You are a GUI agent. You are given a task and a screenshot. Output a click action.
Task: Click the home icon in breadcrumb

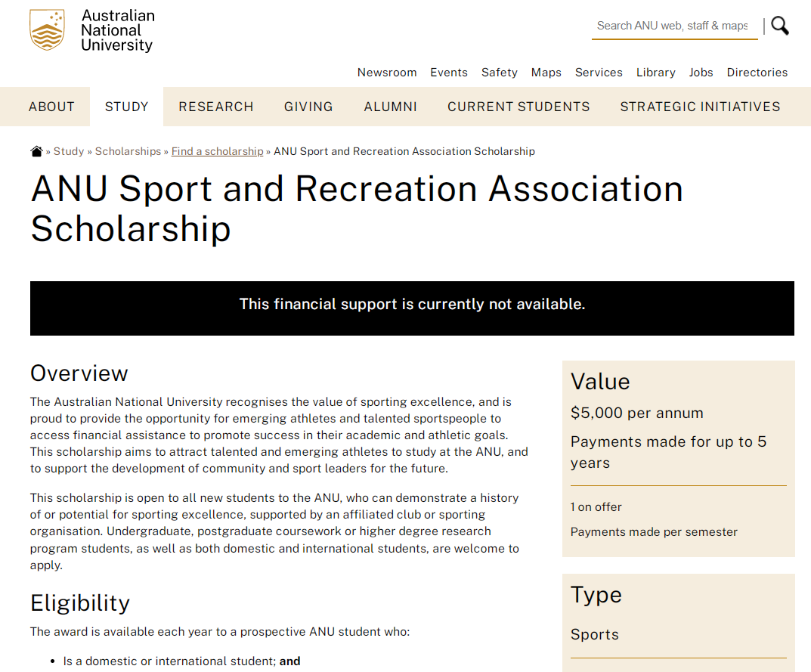pyautogui.click(x=36, y=151)
